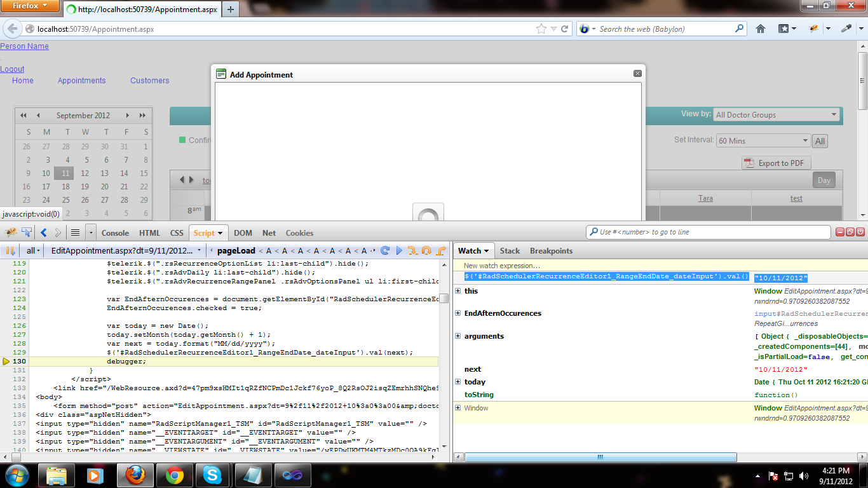Switch to the Firebug CSS tab
Image resolution: width=868 pixels, height=488 pixels.
click(177, 233)
